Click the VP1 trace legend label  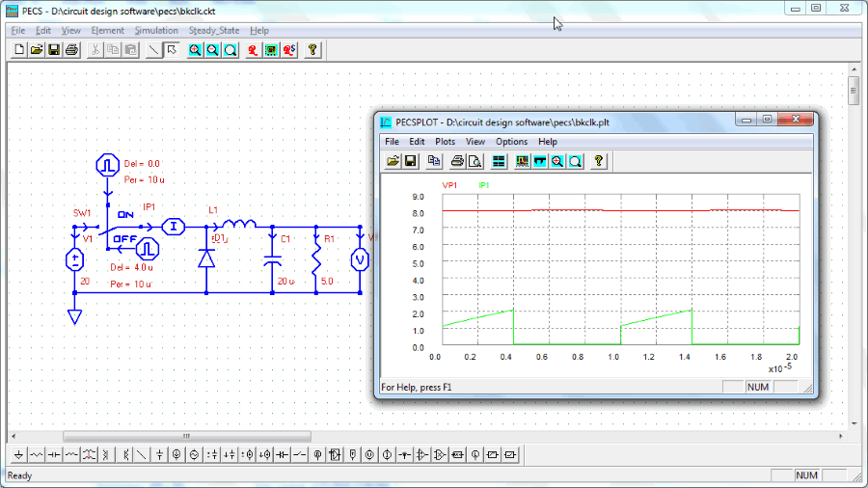point(449,185)
